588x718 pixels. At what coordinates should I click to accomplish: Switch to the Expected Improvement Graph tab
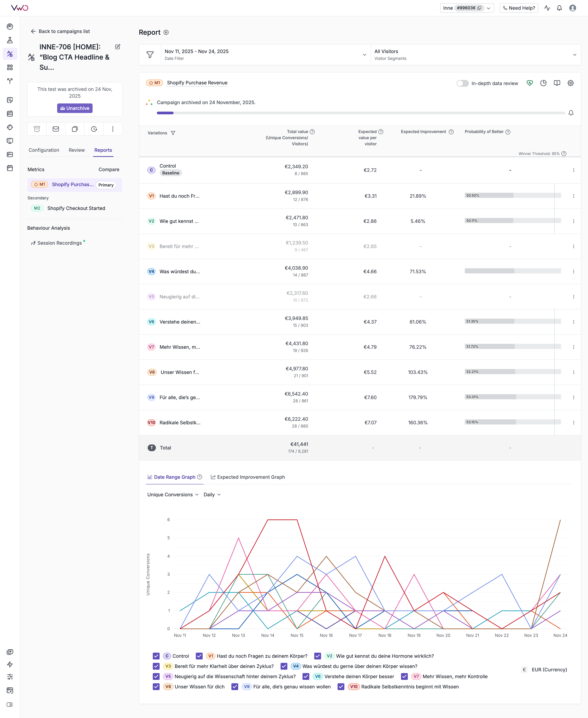[248, 477]
